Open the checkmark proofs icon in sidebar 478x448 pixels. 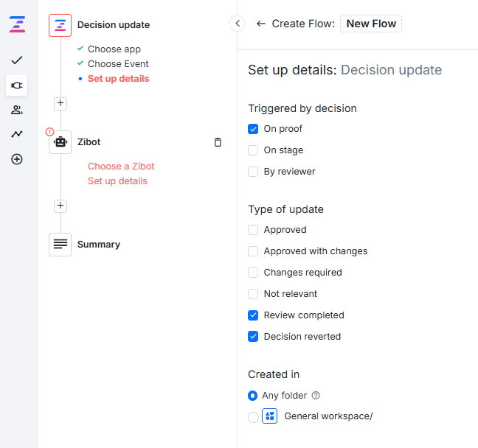tap(16, 60)
